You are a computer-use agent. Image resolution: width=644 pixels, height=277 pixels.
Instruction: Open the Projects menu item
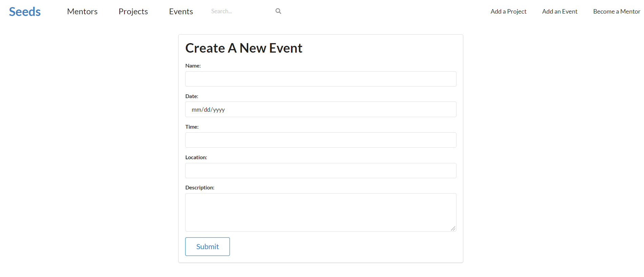click(133, 12)
